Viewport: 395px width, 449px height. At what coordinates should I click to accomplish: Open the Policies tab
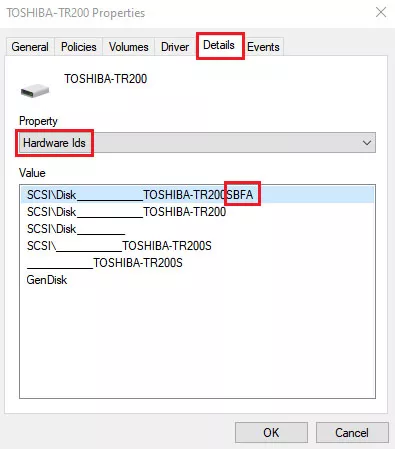[x=79, y=47]
